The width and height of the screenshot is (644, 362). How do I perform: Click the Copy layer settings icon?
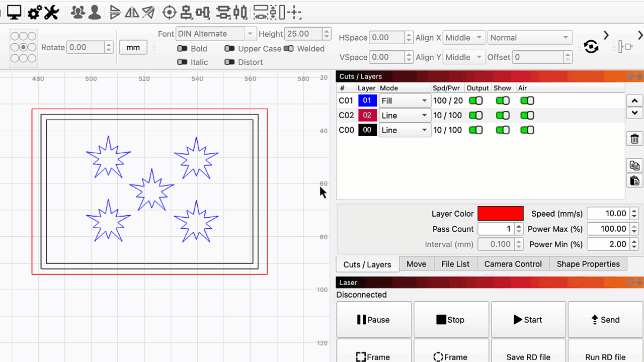(x=634, y=165)
